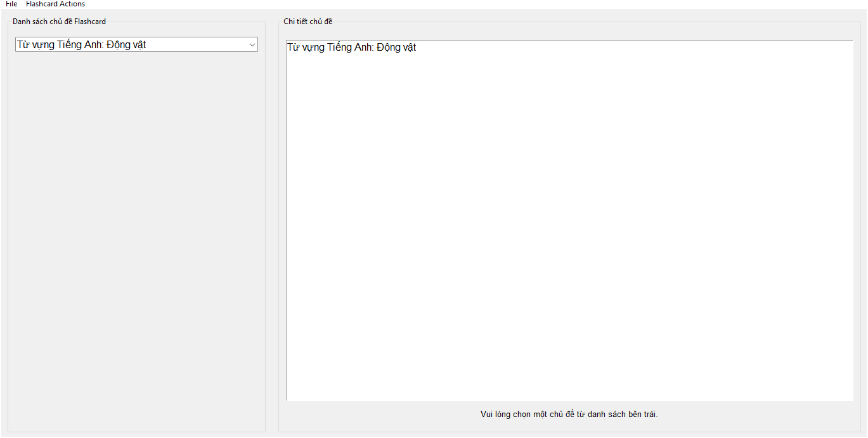Open the File menu

tap(11, 4)
